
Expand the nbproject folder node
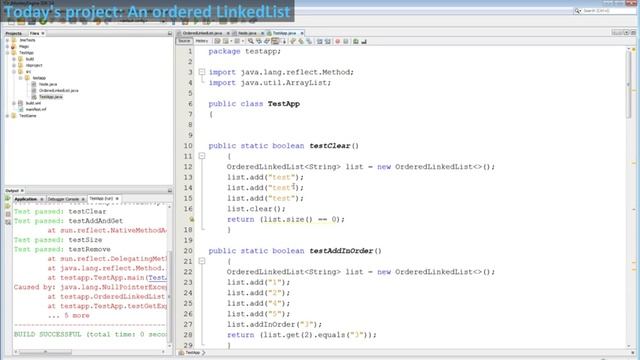pyautogui.click(x=14, y=65)
